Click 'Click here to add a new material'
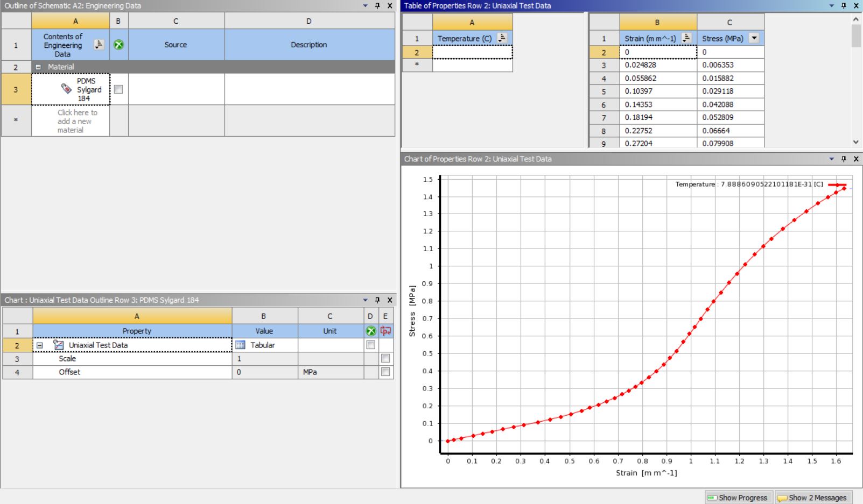 tap(78, 121)
